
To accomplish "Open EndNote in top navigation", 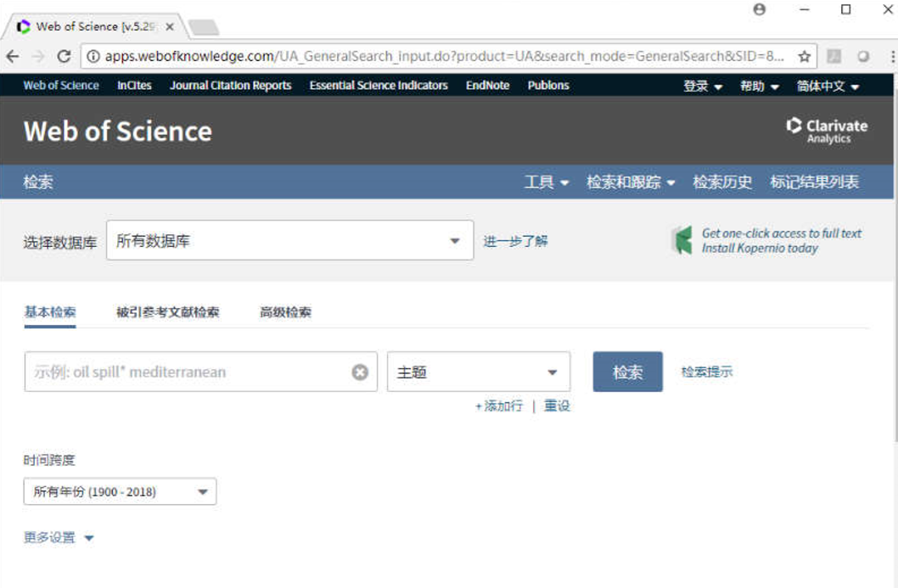I will tap(487, 86).
